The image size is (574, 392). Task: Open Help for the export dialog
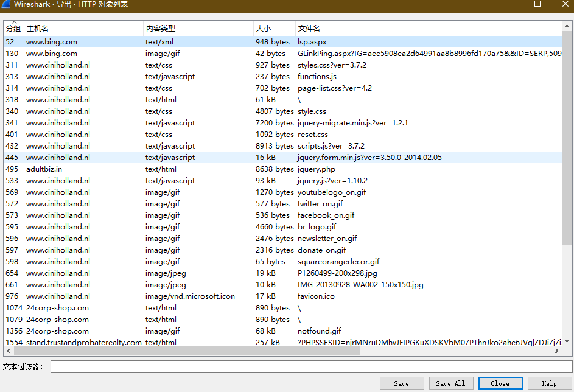coord(549,383)
